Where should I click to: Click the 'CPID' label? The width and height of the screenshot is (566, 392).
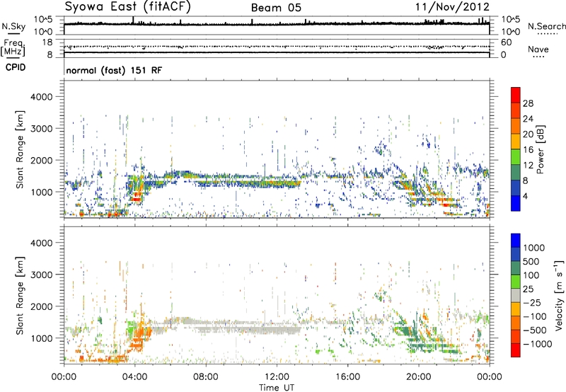coord(16,67)
